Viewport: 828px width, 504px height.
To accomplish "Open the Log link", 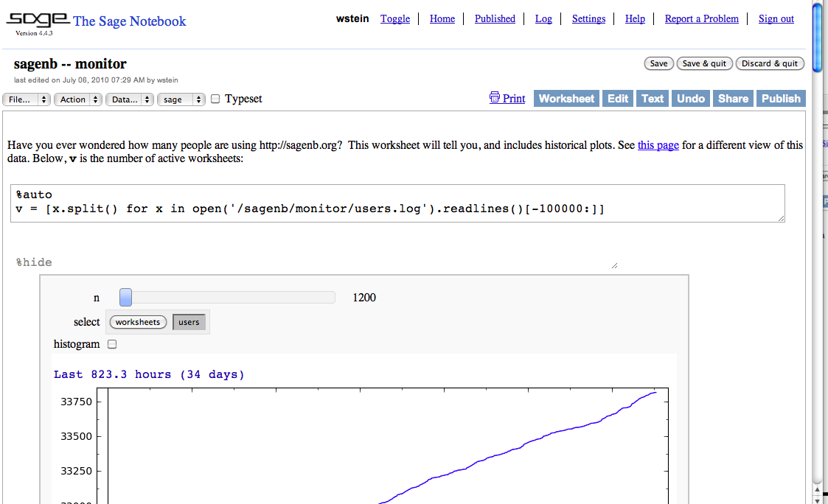I will [x=543, y=18].
